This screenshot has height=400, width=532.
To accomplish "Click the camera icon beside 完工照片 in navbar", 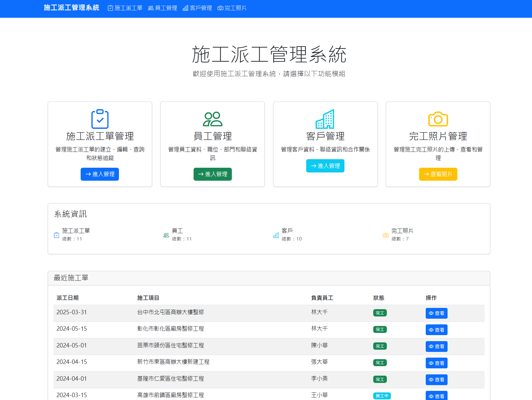I will coord(220,8).
